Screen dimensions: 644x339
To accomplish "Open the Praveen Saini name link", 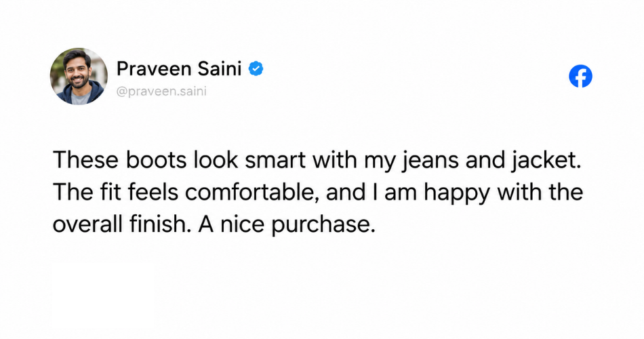I will tap(179, 68).
